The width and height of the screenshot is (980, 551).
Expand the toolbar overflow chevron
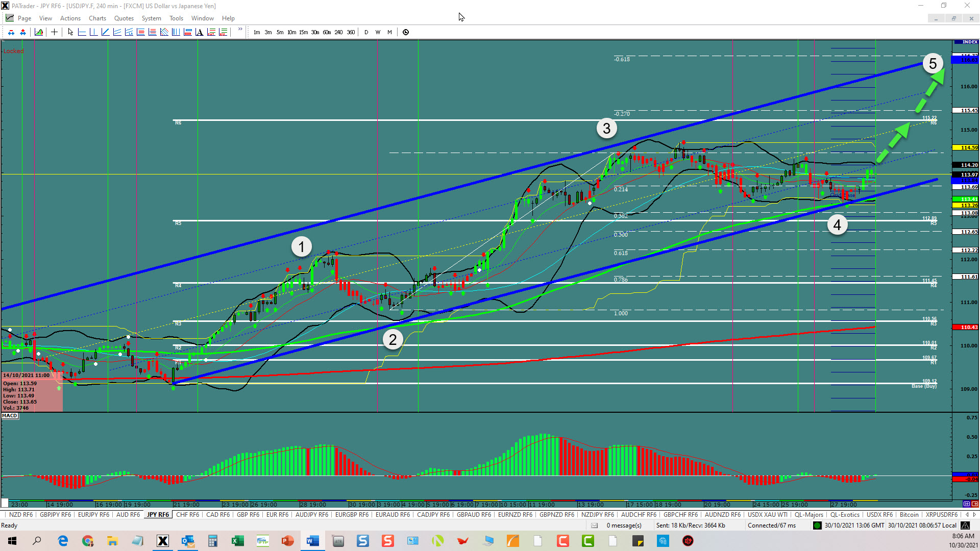[240, 29]
